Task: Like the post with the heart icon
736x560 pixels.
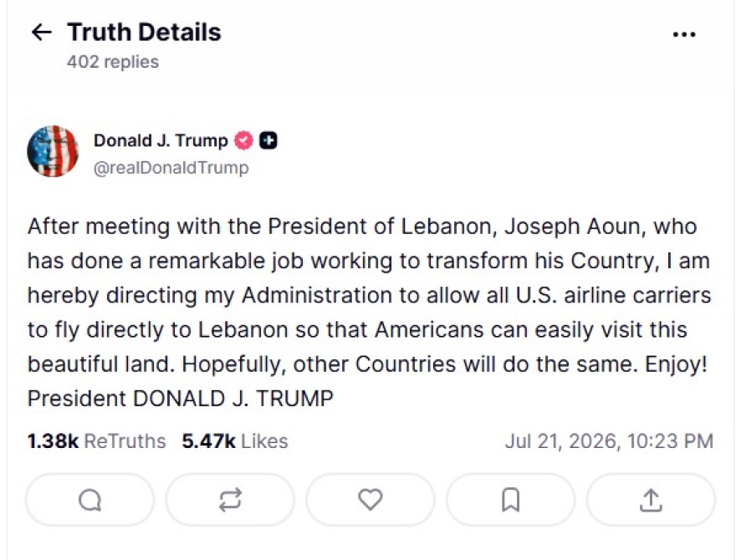Action: pyautogui.click(x=371, y=500)
